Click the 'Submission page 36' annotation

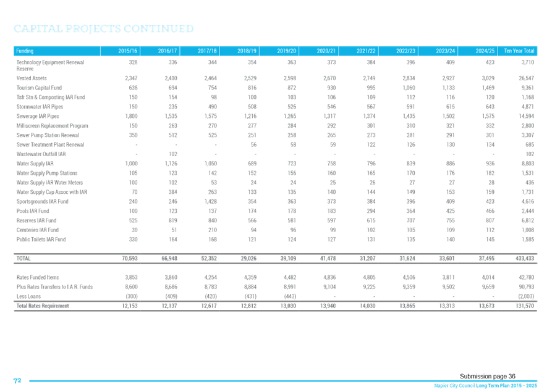click(x=488, y=377)
